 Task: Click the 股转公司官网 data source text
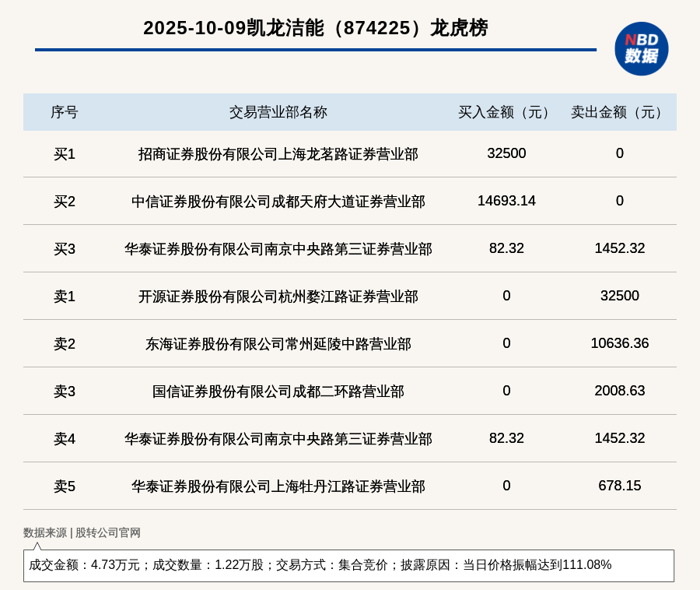click(107, 532)
